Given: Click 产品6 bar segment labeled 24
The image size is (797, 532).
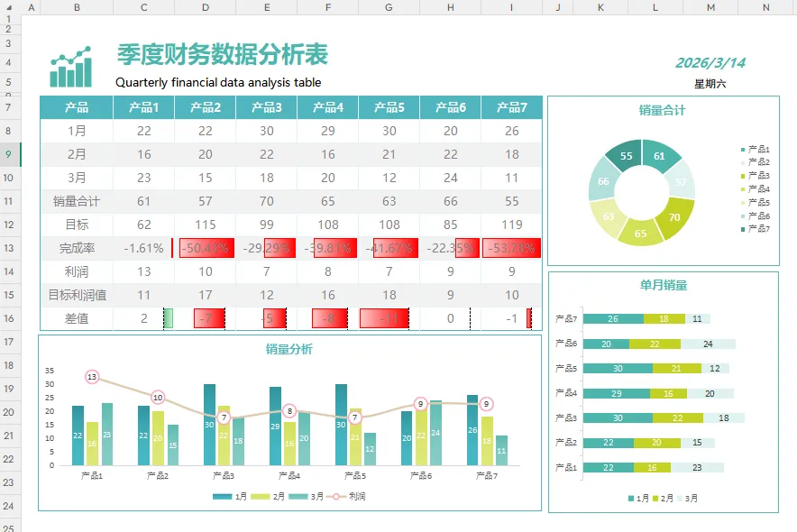Looking at the screenshot, I should coord(708,344).
